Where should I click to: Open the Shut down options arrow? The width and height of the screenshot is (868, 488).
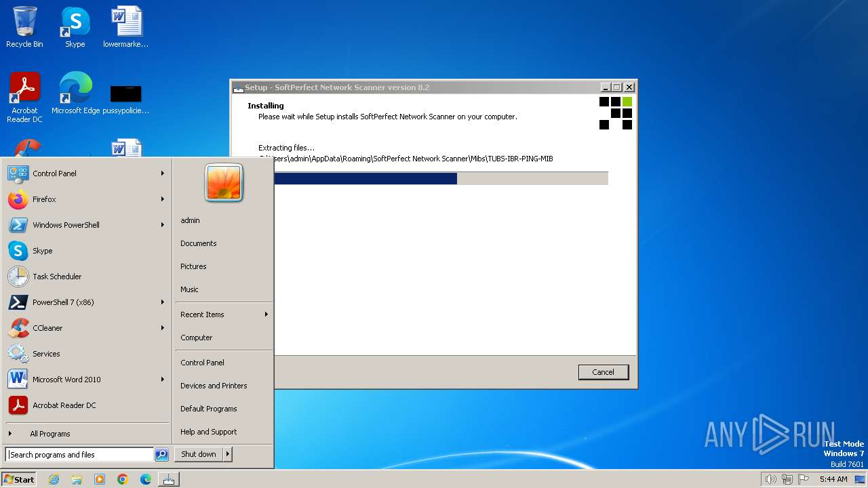228,454
